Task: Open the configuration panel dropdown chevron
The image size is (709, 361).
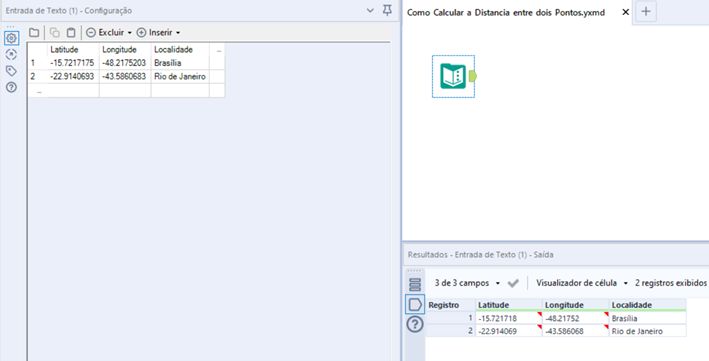Action: (370, 10)
